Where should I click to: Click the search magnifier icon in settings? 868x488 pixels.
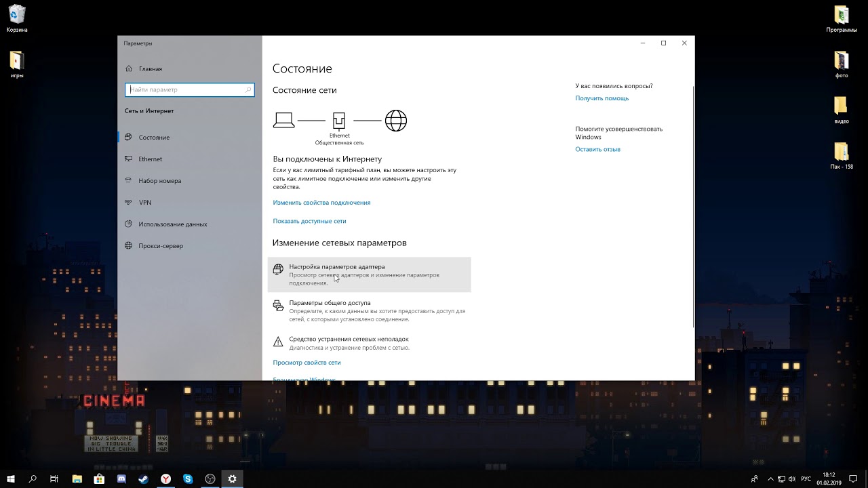[x=248, y=89]
